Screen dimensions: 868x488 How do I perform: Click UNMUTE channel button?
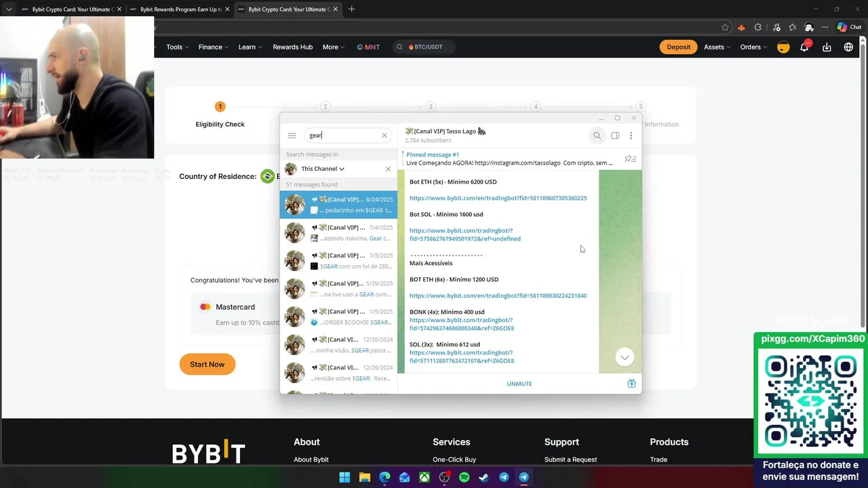519,384
